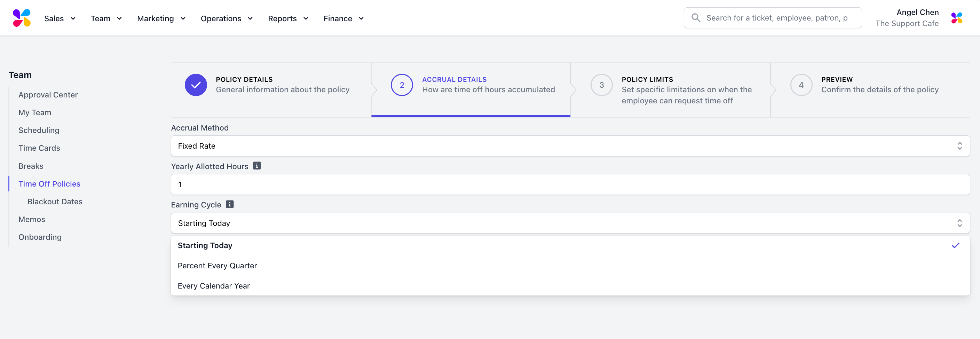Open the Marketing menu

(161, 18)
